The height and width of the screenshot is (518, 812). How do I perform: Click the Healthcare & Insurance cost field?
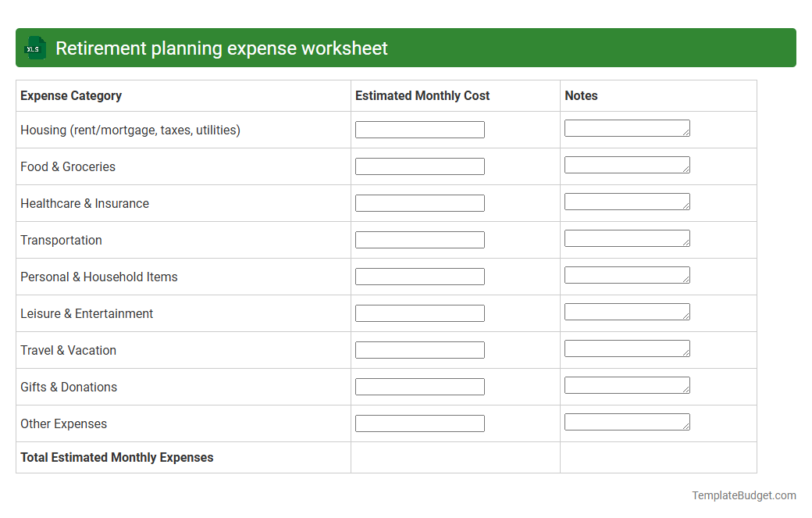(x=419, y=202)
